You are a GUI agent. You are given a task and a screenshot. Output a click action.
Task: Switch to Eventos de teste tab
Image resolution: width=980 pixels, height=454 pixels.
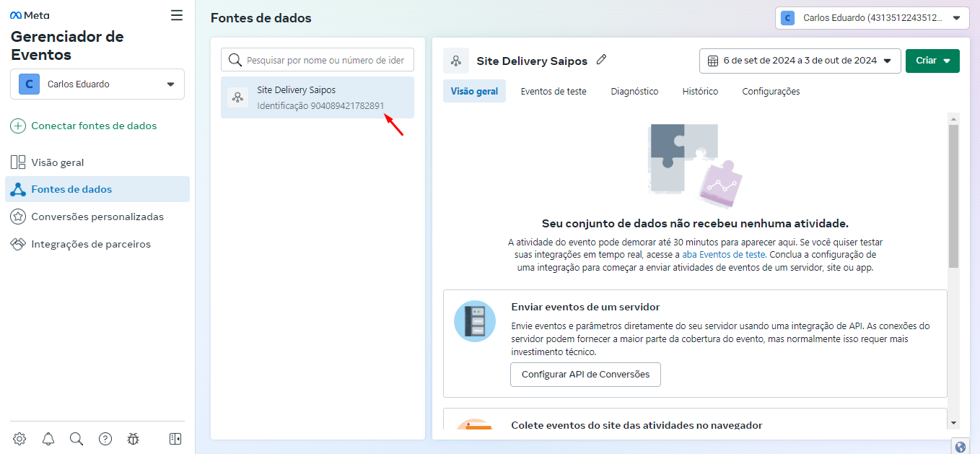pos(554,92)
